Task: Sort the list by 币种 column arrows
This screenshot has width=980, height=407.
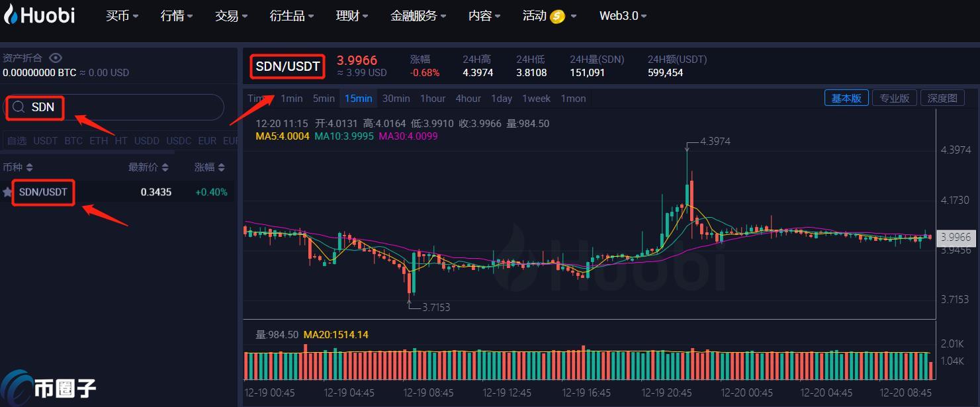Action: point(29,167)
